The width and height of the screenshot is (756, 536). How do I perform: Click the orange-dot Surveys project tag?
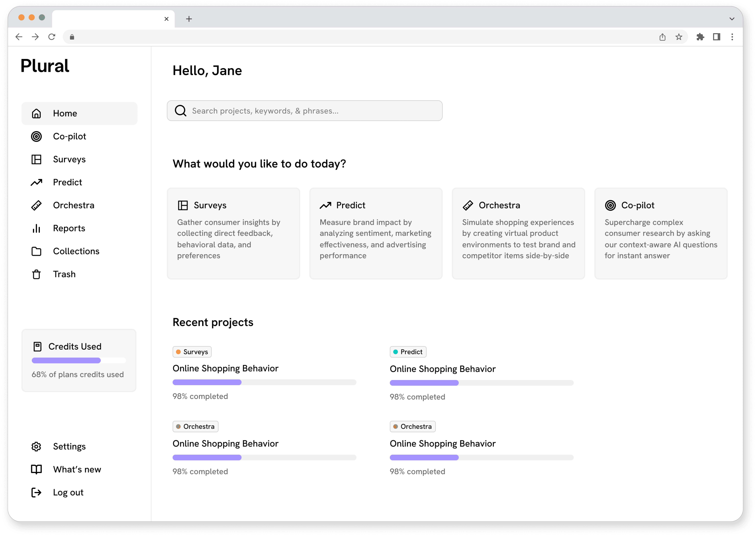tap(192, 352)
